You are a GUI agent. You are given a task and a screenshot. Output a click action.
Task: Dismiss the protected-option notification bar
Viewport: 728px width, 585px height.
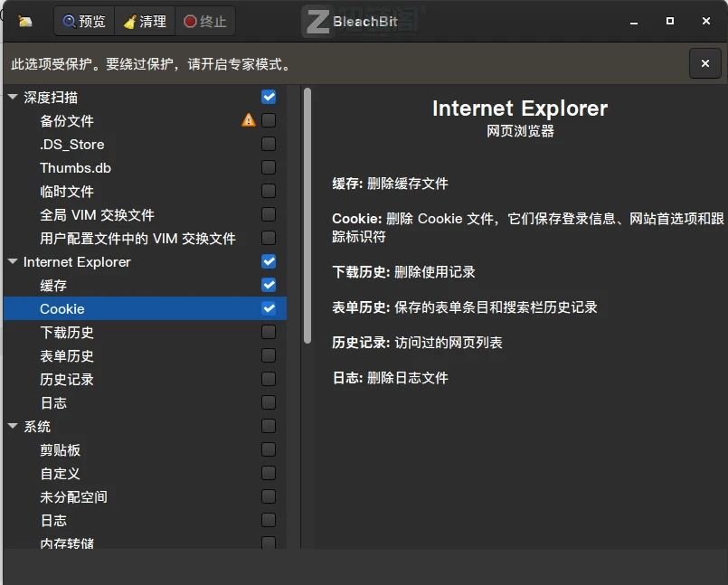(x=704, y=63)
